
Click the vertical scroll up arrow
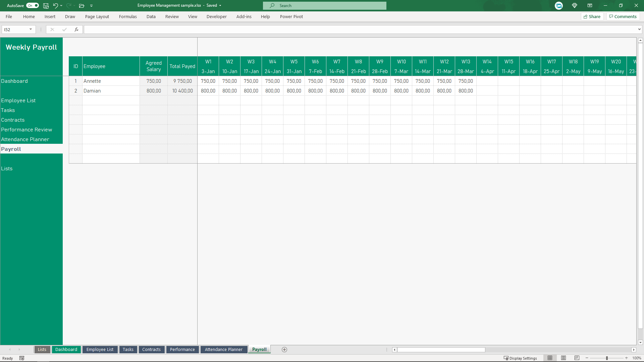coord(640,40)
